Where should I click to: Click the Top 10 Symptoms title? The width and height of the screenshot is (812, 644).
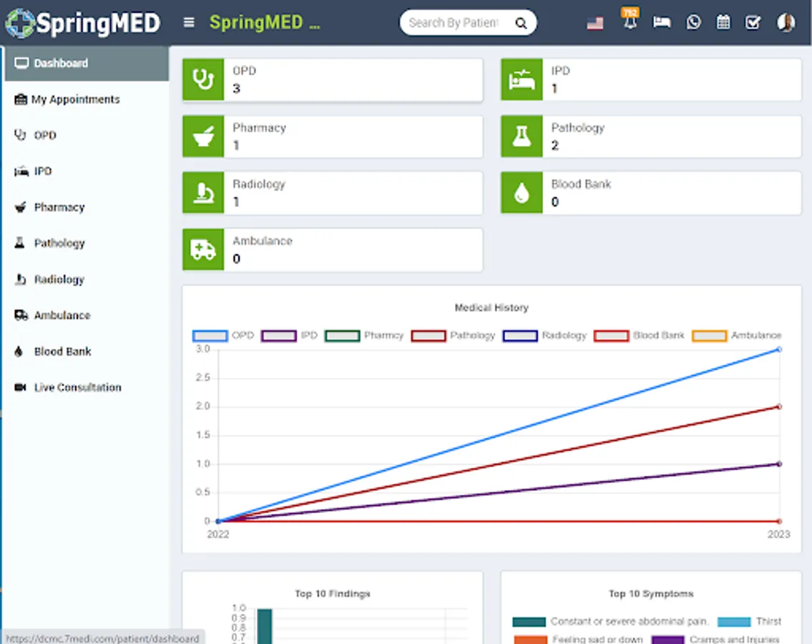click(x=651, y=594)
